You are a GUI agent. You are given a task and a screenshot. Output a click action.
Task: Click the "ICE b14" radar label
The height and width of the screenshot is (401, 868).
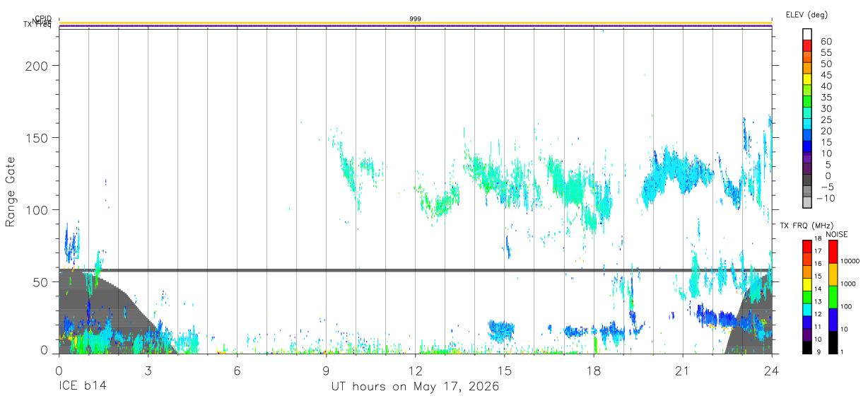pyautogui.click(x=82, y=387)
